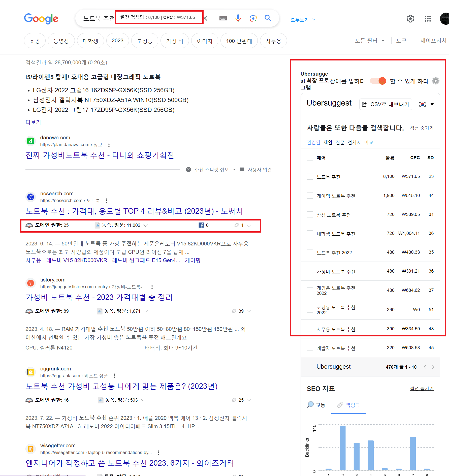Open the Google account avatar
This screenshot has height=476, width=449.
(x=444, y=19)
